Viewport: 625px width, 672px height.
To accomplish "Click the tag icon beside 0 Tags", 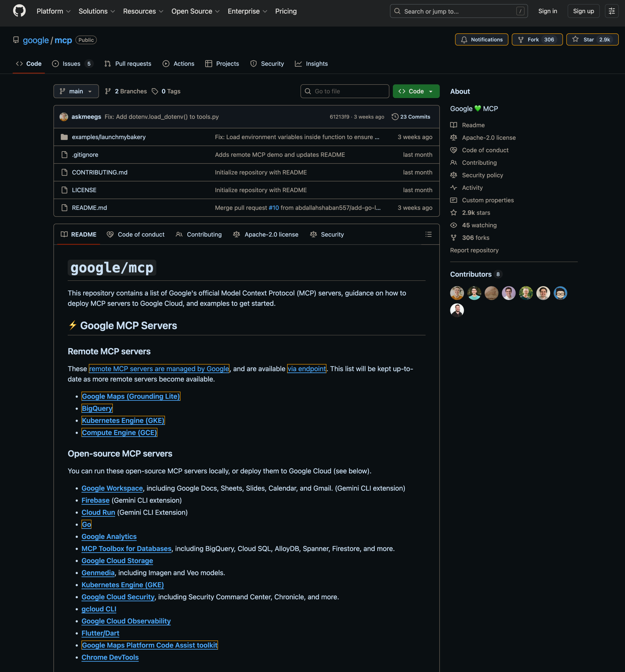I will tap(155, 91).
